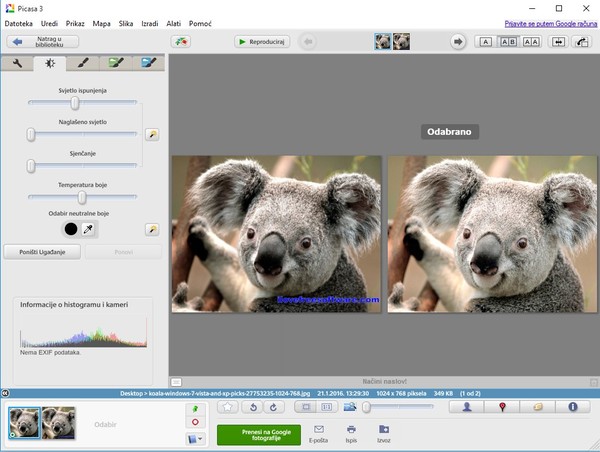Rotate the photo counter-clockwise

253,407
